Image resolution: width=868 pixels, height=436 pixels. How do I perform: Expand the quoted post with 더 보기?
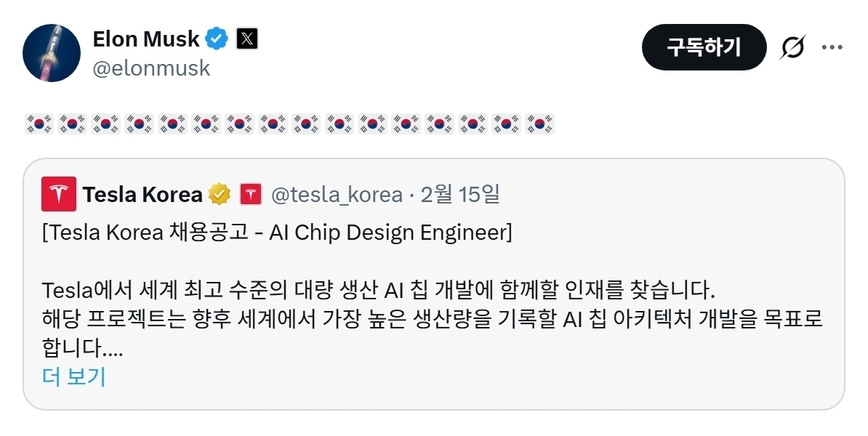[x=74, y=377]
